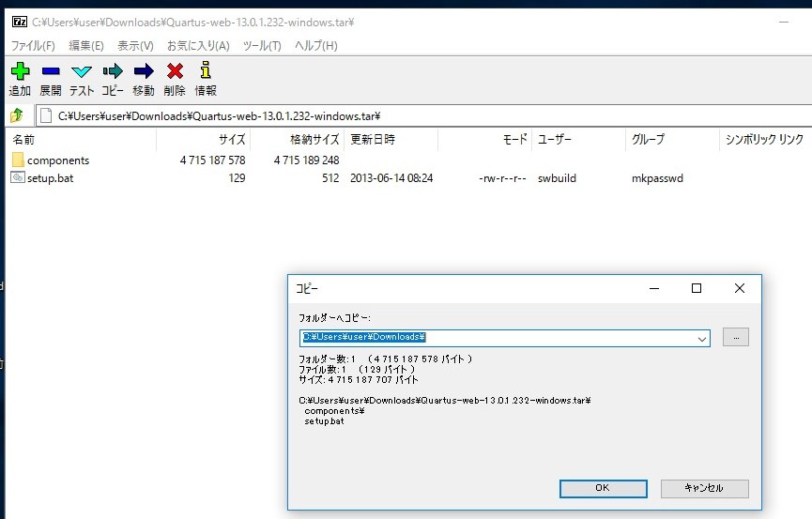The image size is (812, 519).
Task: Click the Extract (展開) blue minus icon
Action: tap(51, 70)
